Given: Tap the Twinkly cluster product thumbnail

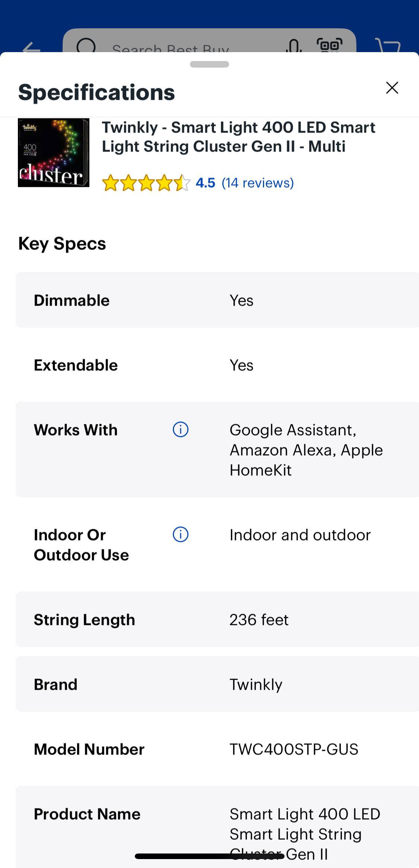Looking at the screenshot, I should click(x=54, y=153).
